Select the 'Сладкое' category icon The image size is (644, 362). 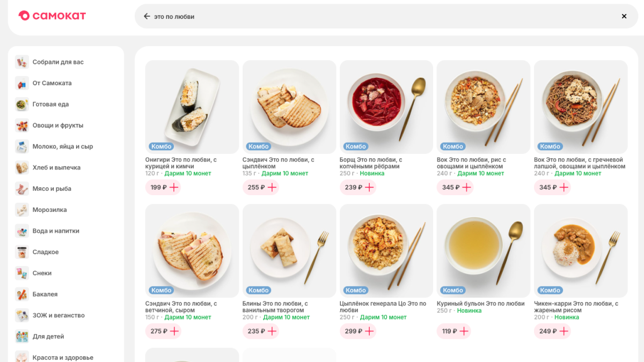click(x=22, y=252)
